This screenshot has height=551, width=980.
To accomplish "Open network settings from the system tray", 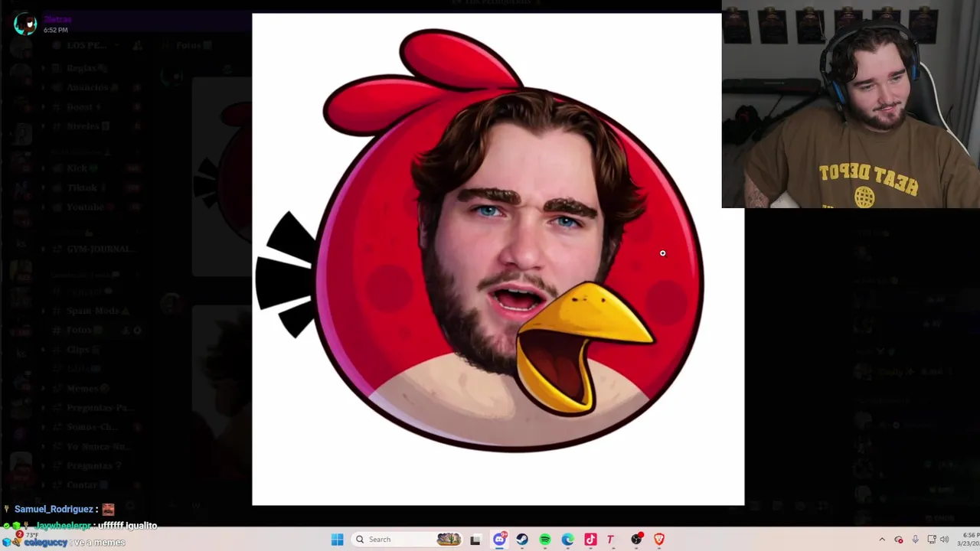I will point(932,540).
